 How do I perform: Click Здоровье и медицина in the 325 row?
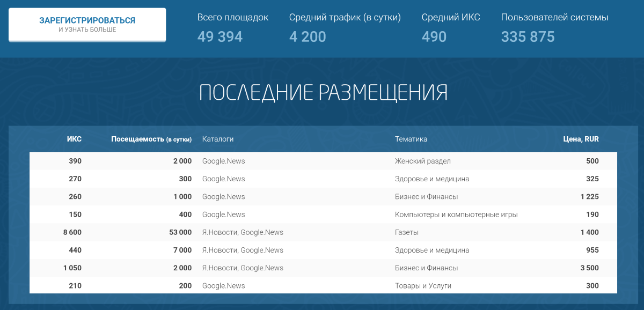[432, 179]
